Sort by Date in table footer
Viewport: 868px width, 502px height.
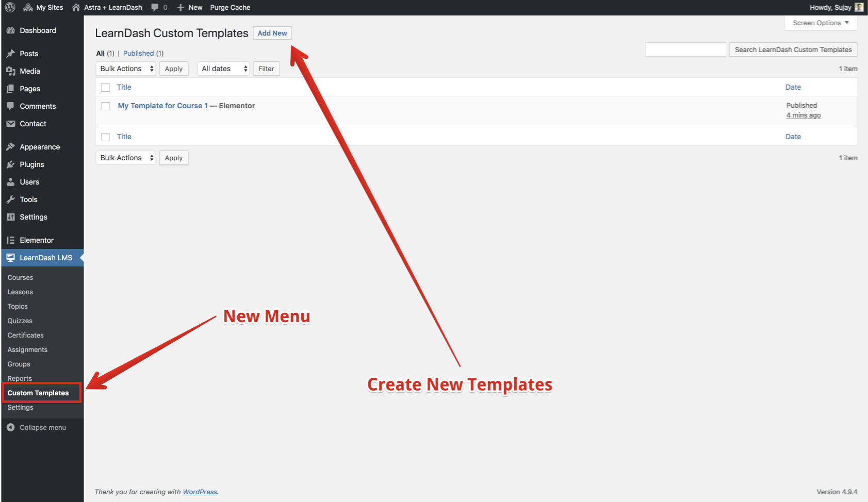[793, 137]
